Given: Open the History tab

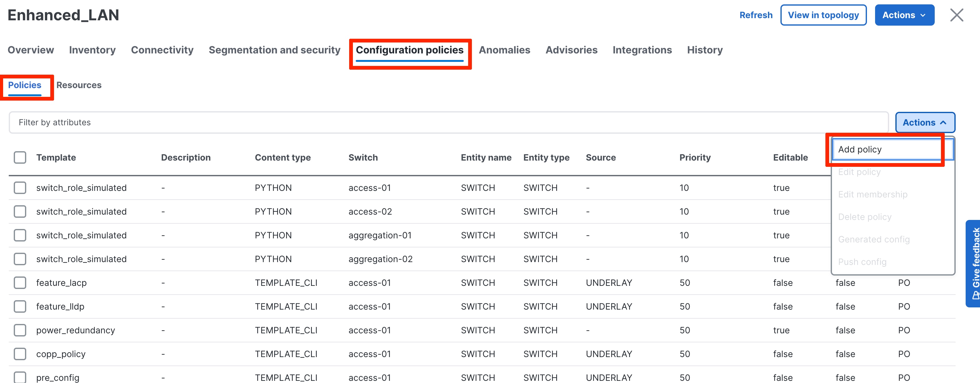Looking at the screenshot, I should 705,50.
